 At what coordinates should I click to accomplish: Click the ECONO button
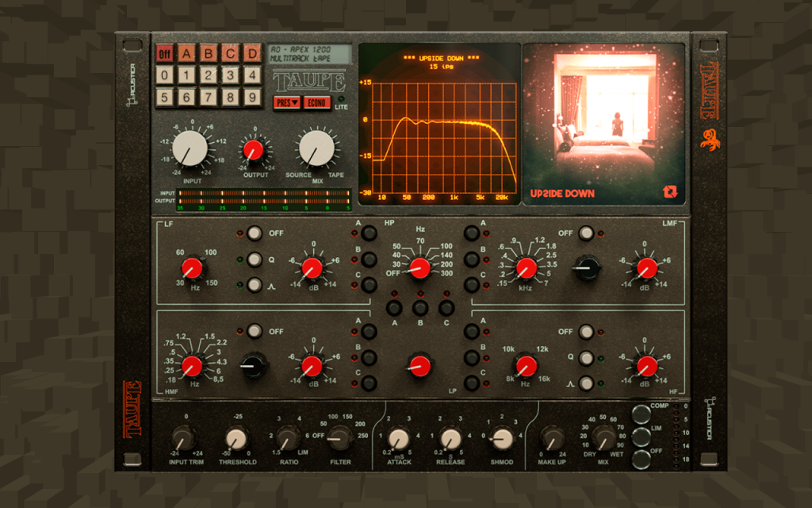316,102
